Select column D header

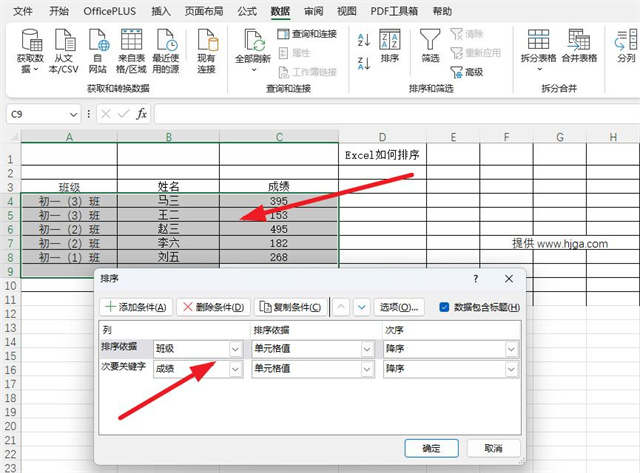[x=382, y=137]
